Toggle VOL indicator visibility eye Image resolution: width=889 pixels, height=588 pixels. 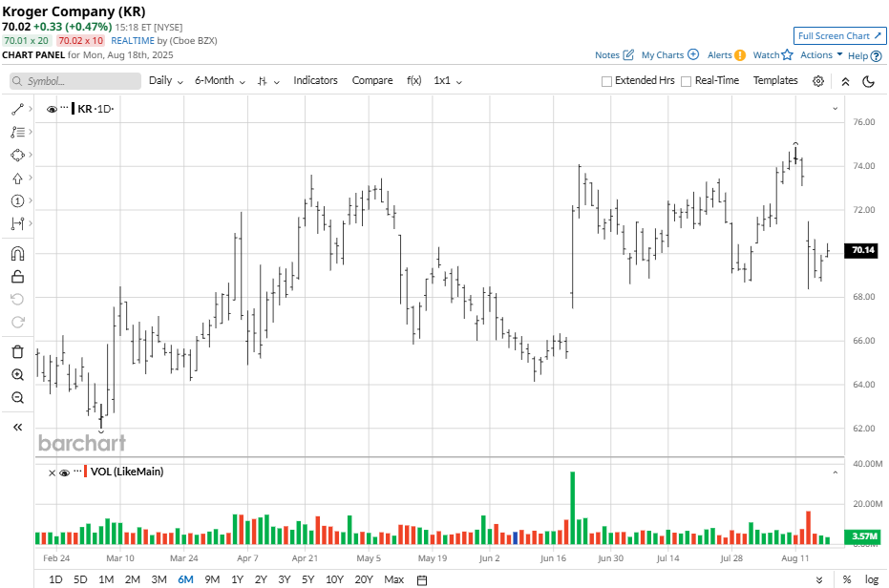(x=64, y=472)
